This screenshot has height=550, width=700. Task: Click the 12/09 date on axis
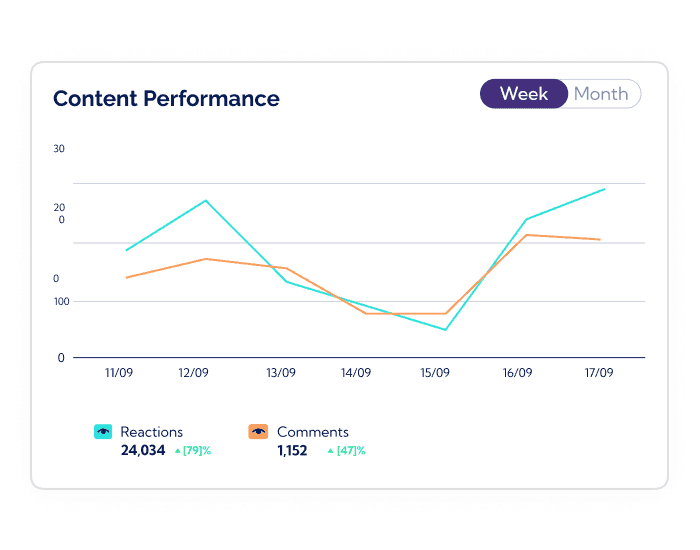coord(193,373)
